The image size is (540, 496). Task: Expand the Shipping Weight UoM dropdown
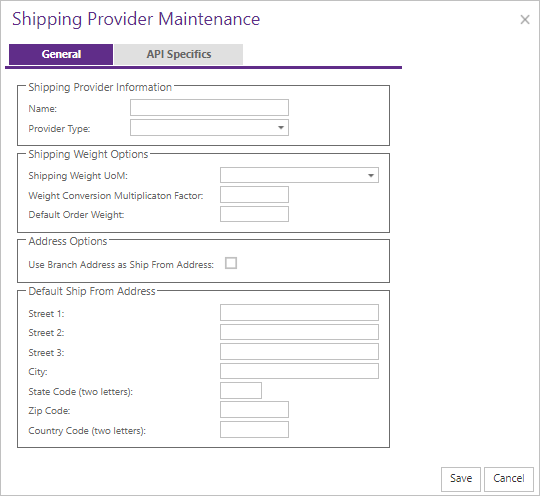coord(371,175)
